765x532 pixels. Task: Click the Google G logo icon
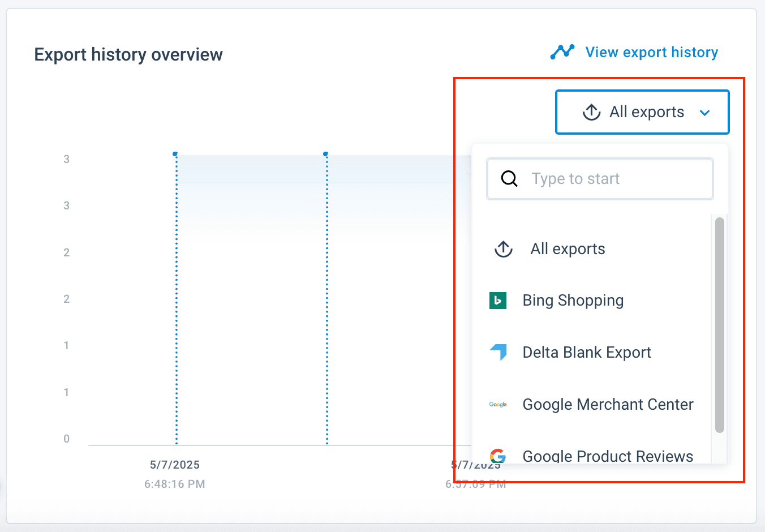(498, 456)
